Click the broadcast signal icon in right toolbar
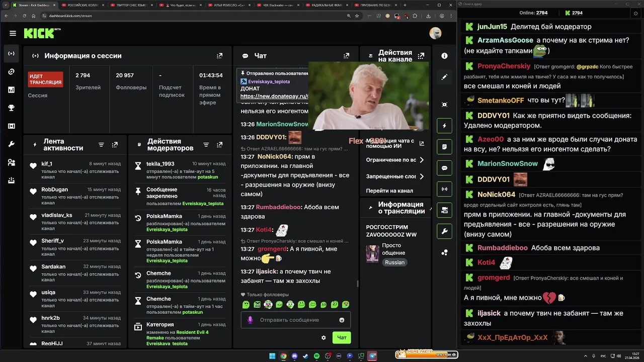This screenshot has width=644, height=362. pyautogui.click(x=444, y=189)
